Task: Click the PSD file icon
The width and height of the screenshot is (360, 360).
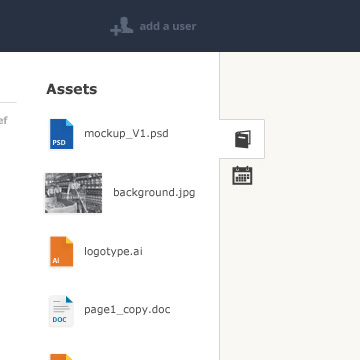Action: point(61,134)
